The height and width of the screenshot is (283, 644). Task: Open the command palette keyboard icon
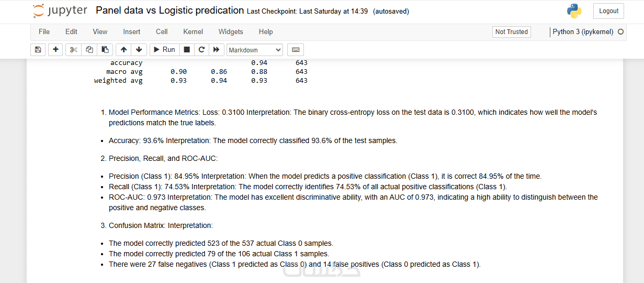[296, 50]
